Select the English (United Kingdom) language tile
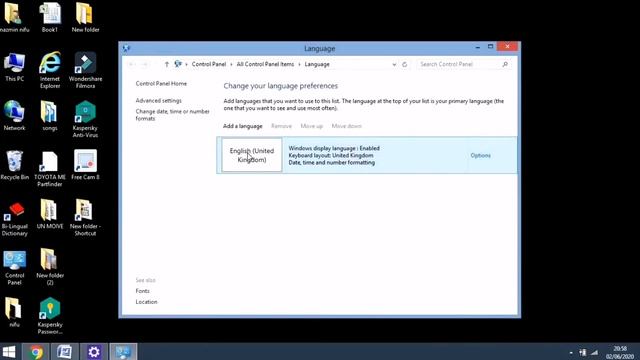 [x=251, y=155]
